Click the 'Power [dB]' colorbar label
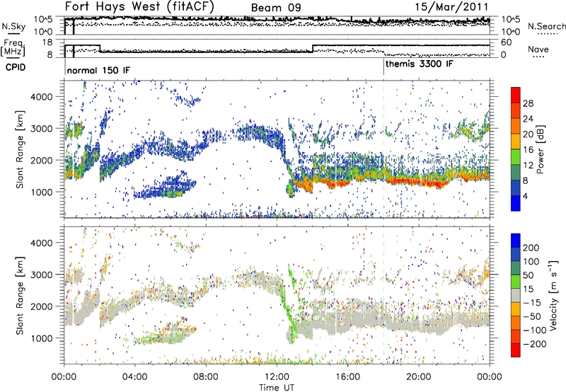The height and width of the screenshot is (392, 566). pos(540,149)
